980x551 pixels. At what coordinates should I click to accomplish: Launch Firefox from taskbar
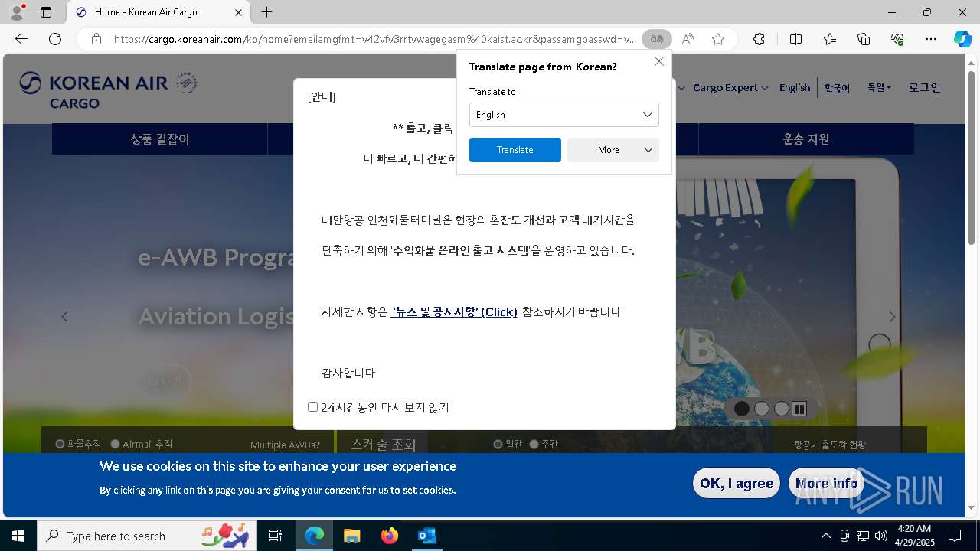click(390, 536)
